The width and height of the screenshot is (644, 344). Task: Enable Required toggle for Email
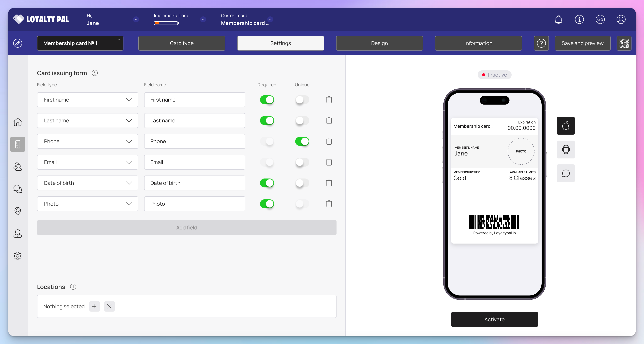click(x=267, y=162)
